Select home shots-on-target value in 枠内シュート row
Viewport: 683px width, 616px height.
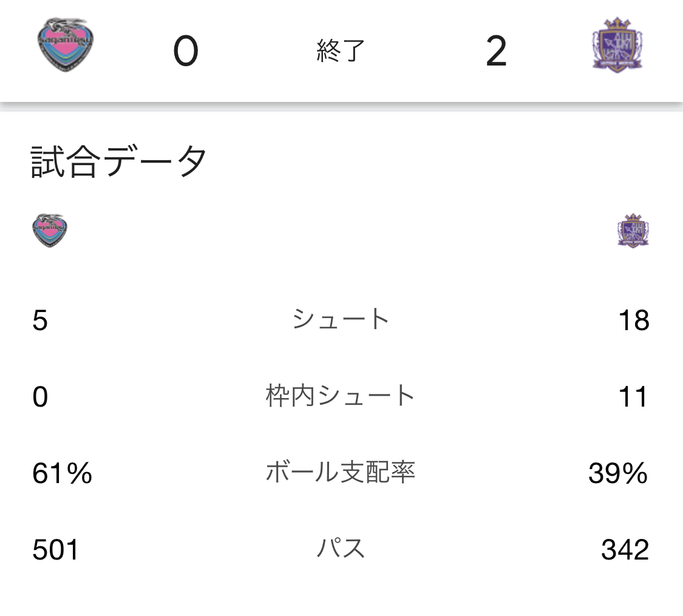40,398
